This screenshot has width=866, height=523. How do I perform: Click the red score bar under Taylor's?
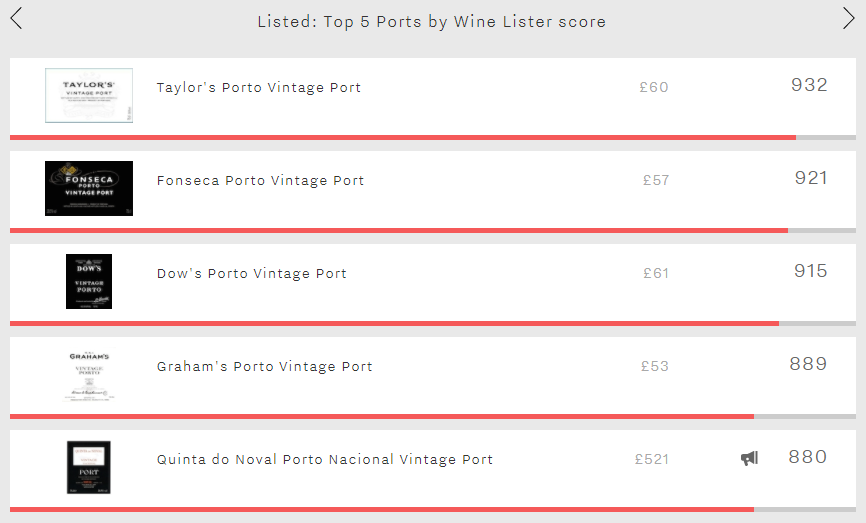tap(403, 138)
